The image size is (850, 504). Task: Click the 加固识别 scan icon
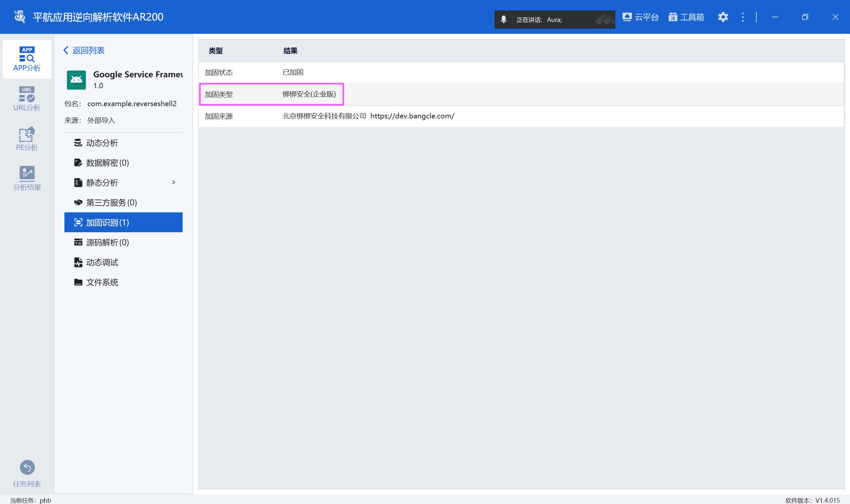click(x=78, y=222)
